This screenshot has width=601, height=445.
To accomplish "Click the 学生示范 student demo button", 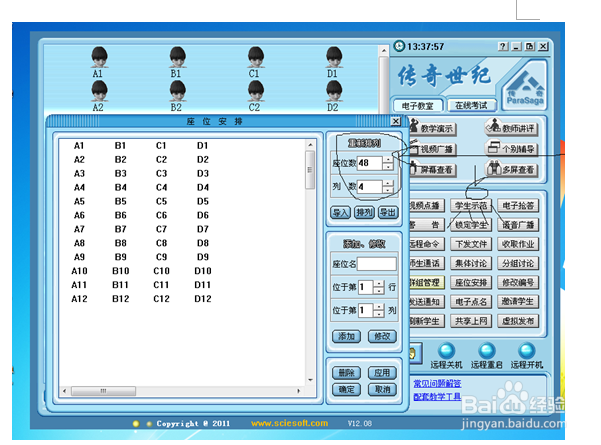I will pos(471,205).
